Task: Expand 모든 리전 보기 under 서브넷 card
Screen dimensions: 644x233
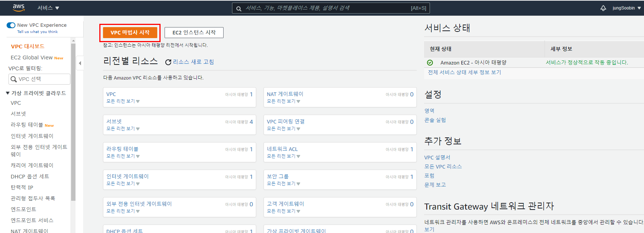Action: tap(123, 129)
